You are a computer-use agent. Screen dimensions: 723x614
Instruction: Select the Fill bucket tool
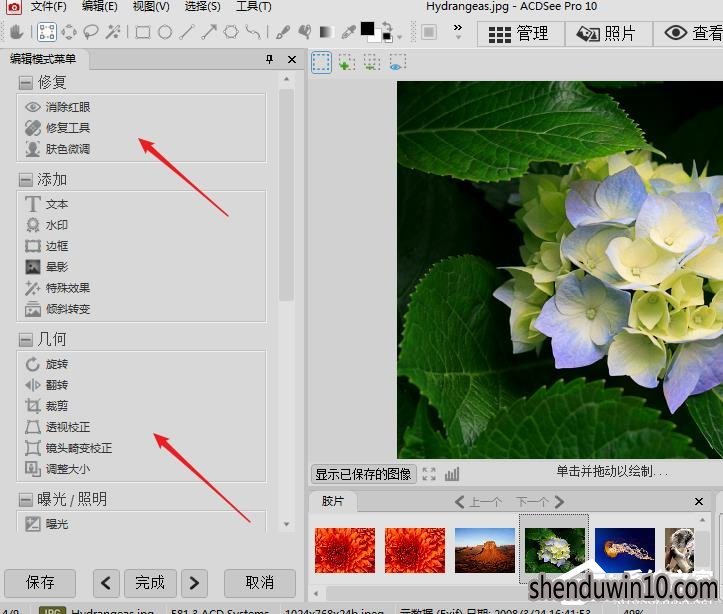click(305, 32)
